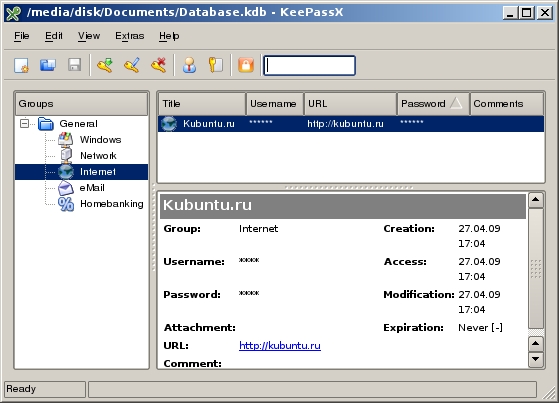Open the Help menu
Screen dimensions: 559x403
click(169, 36)
